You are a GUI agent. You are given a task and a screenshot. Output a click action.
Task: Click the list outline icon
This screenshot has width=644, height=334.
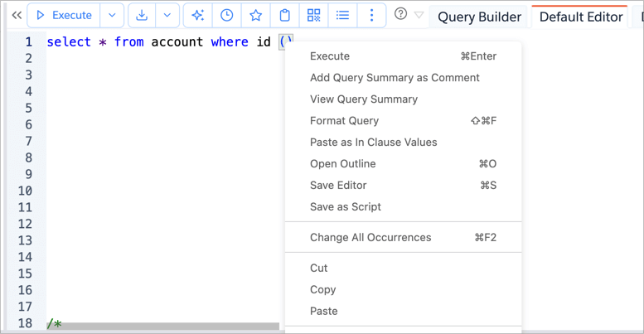point(342,15)
